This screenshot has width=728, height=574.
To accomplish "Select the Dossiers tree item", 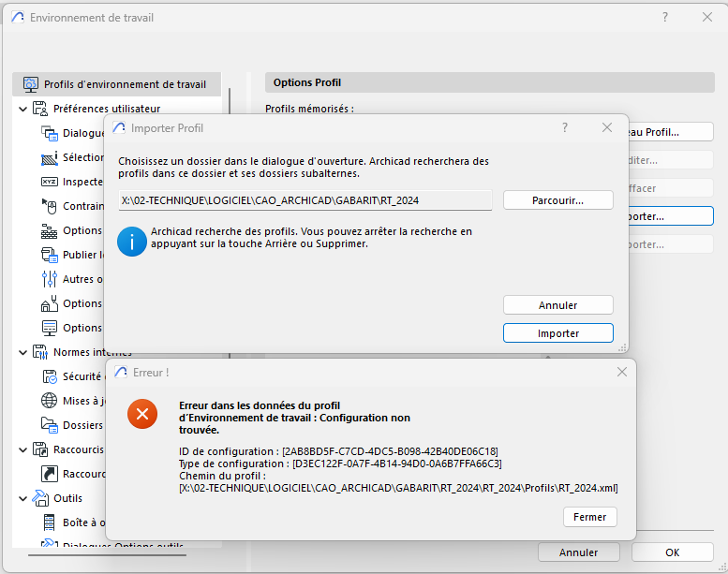I will coord(82,425).
